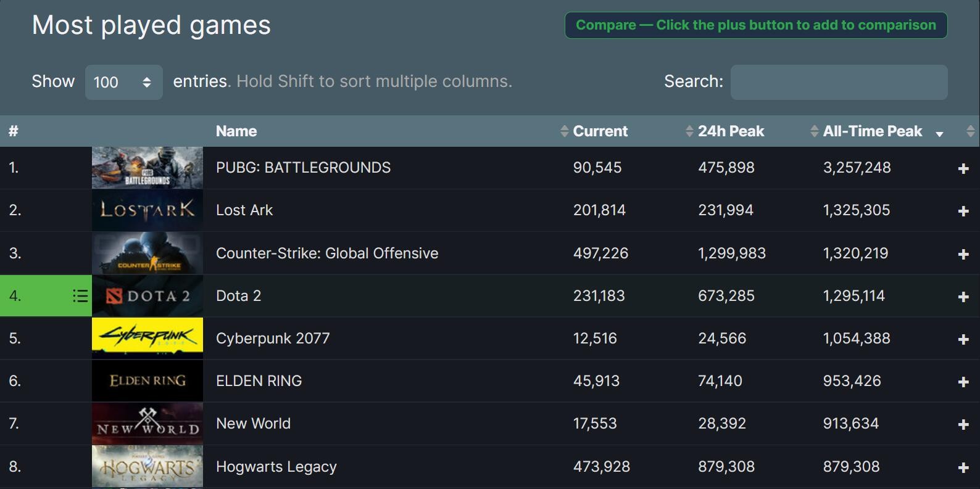
Task: Add Cyberpunk 2077 to comparison list
Action: pos(963,339)
